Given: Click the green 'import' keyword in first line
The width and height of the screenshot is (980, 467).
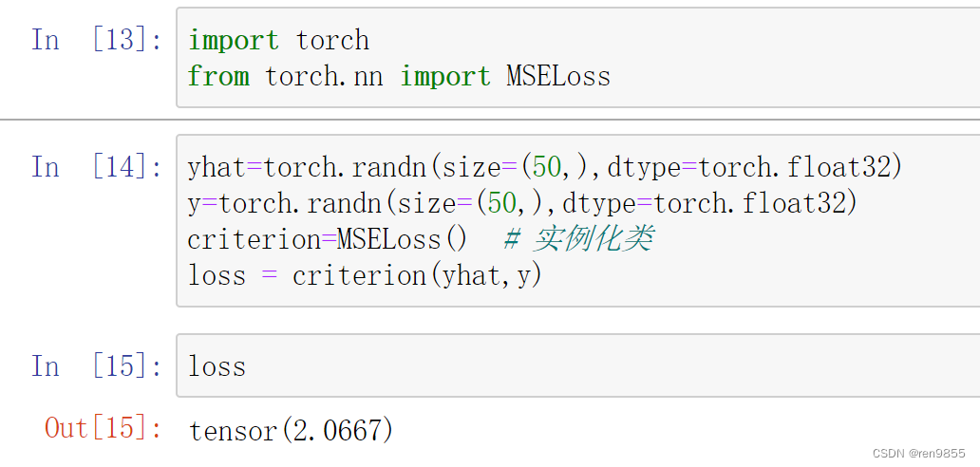Looking at the screenshot, I should click(233, 41).
